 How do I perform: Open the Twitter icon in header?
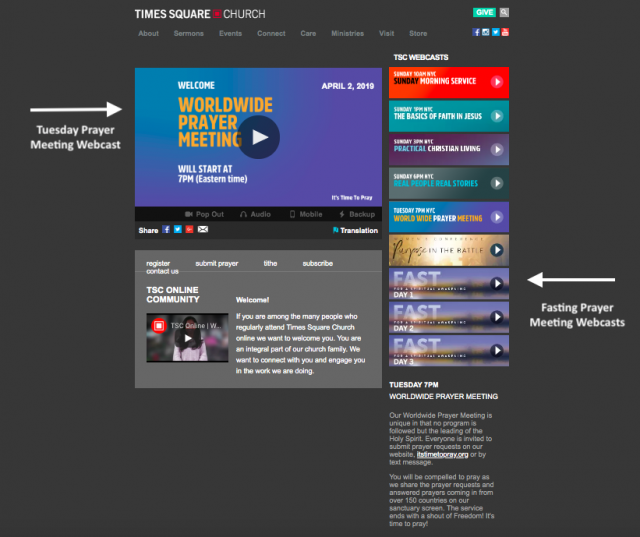496,32
